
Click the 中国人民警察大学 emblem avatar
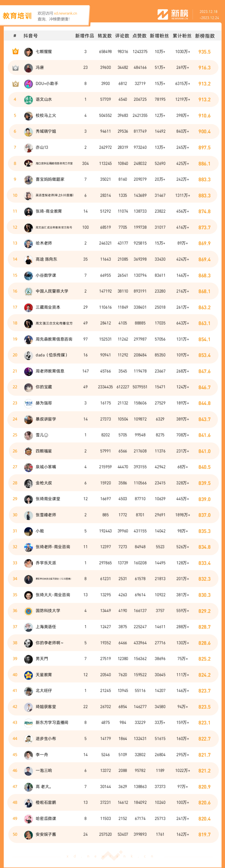[x=28, y=291]
